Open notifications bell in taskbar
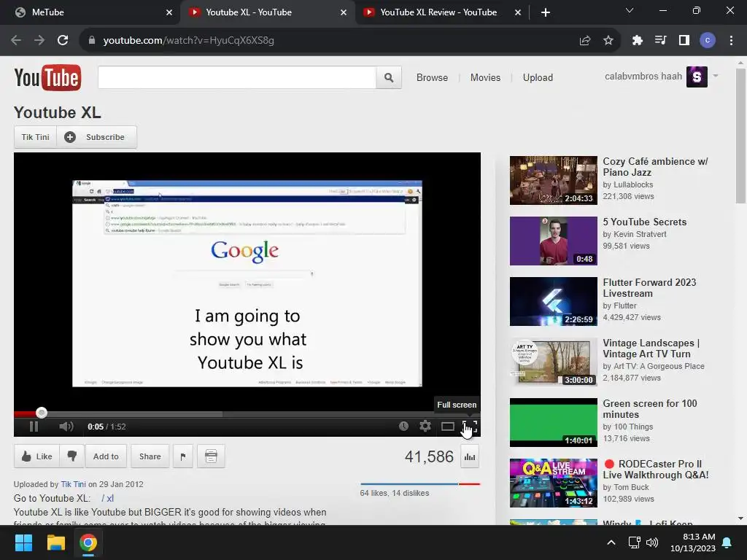The height and width of the screenshot is (560, 747). click(x=727, y=542)
